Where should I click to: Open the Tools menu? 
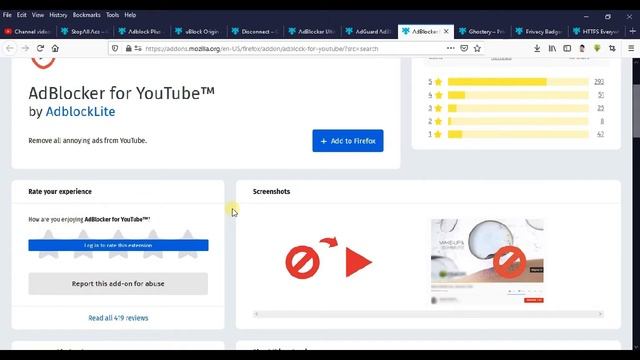[112, 15]
